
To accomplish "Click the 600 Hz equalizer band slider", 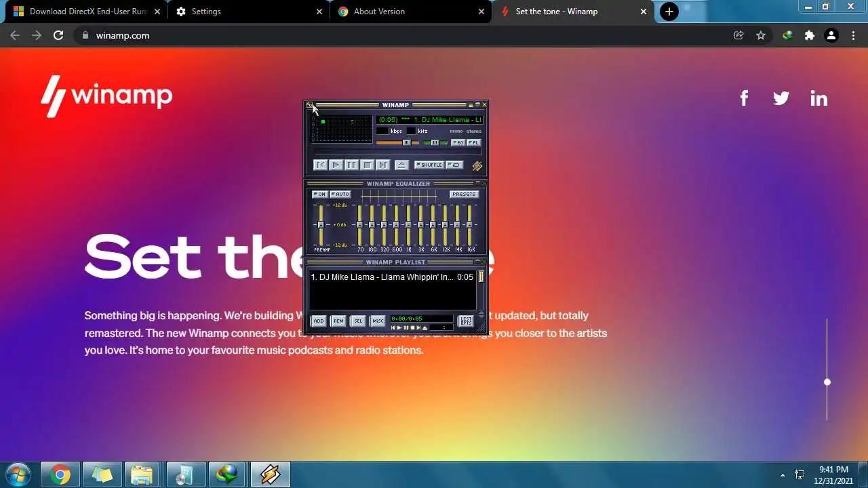I will [x=396, y=225].
